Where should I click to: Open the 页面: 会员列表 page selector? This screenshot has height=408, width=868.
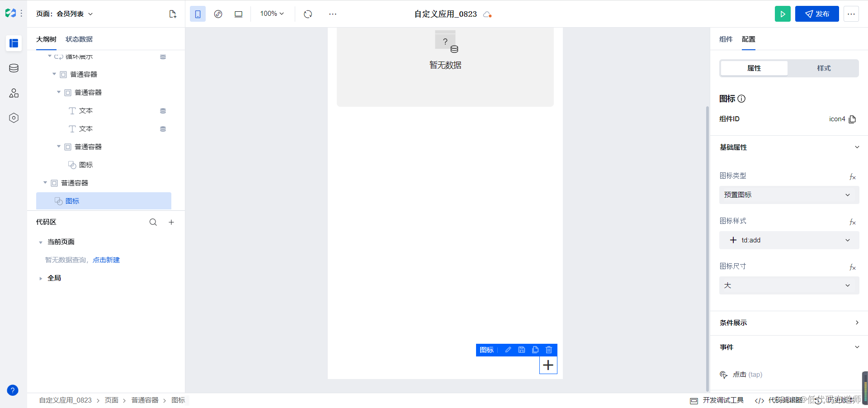(x=65, y=14)
